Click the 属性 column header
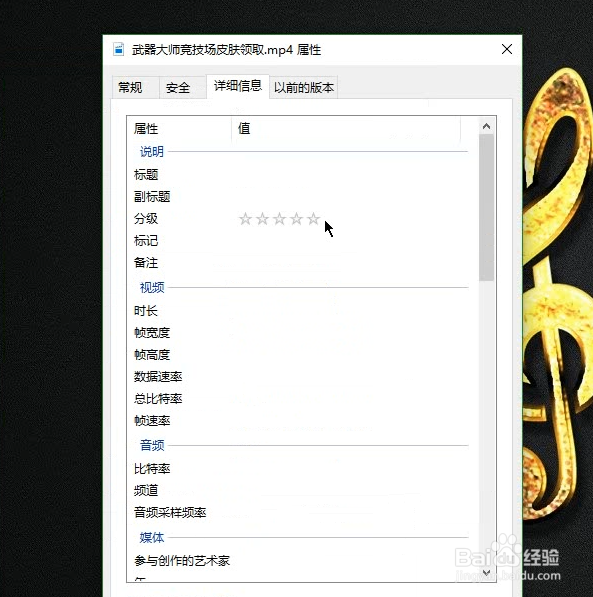The image size is (593, 597). point(179,129)
